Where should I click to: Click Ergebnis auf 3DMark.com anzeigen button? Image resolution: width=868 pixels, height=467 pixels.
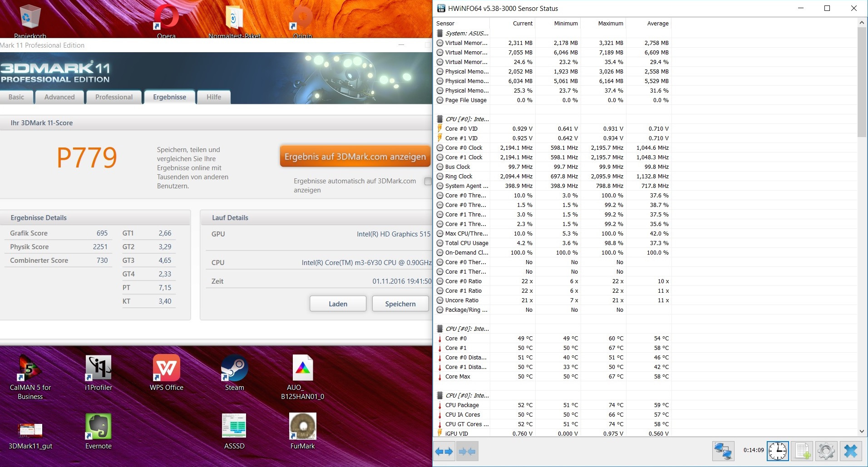tap(355, 157)
